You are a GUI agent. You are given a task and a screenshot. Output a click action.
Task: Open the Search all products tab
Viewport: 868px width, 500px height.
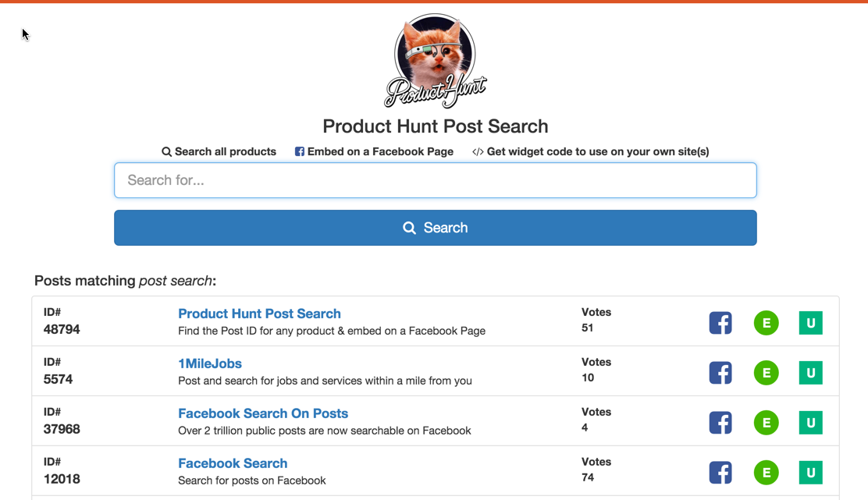(x=219, y=152)
